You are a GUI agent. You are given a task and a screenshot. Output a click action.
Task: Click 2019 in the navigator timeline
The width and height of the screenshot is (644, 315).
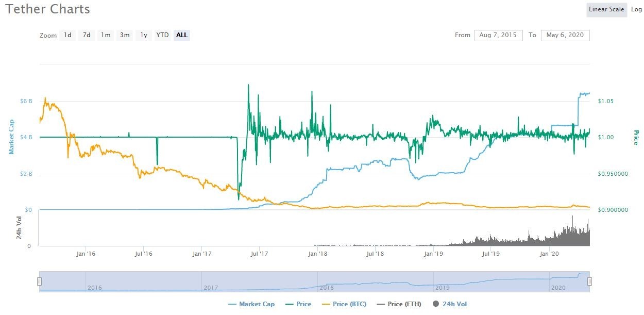click(x=442, y=287)
